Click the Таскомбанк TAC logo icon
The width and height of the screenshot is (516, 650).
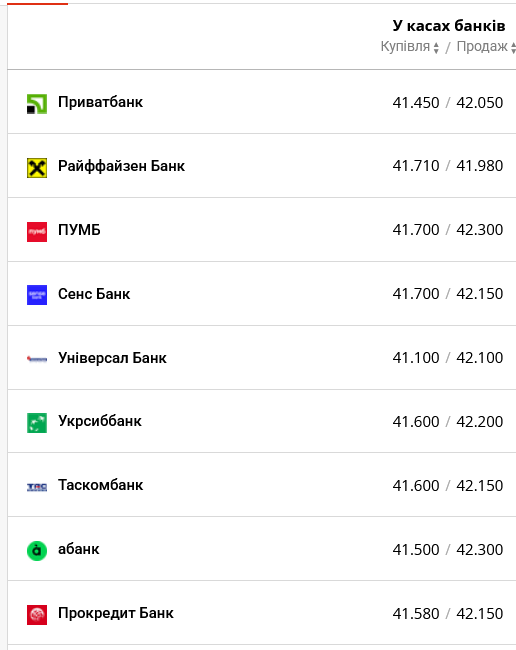point(37,487)
